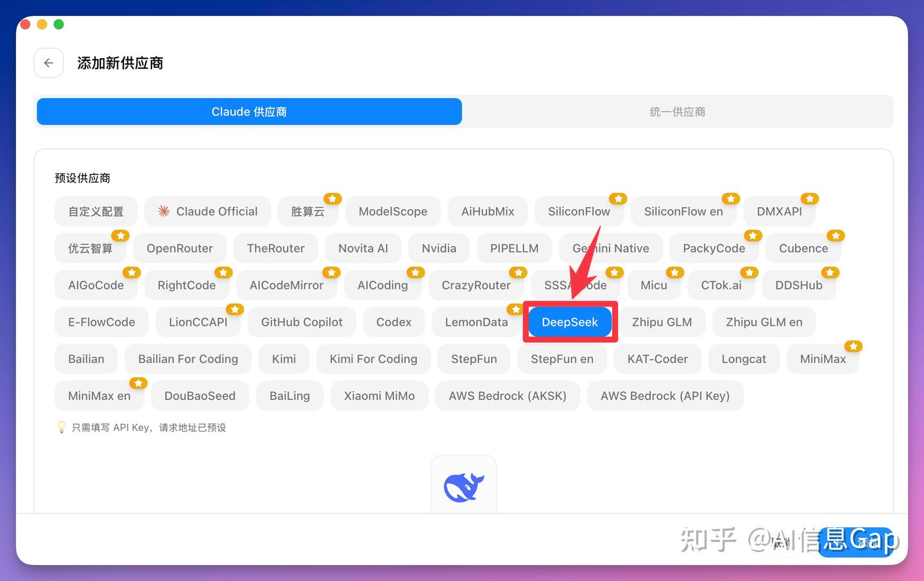
Task: Select the Longcat preset
Action: pos(744,359)
